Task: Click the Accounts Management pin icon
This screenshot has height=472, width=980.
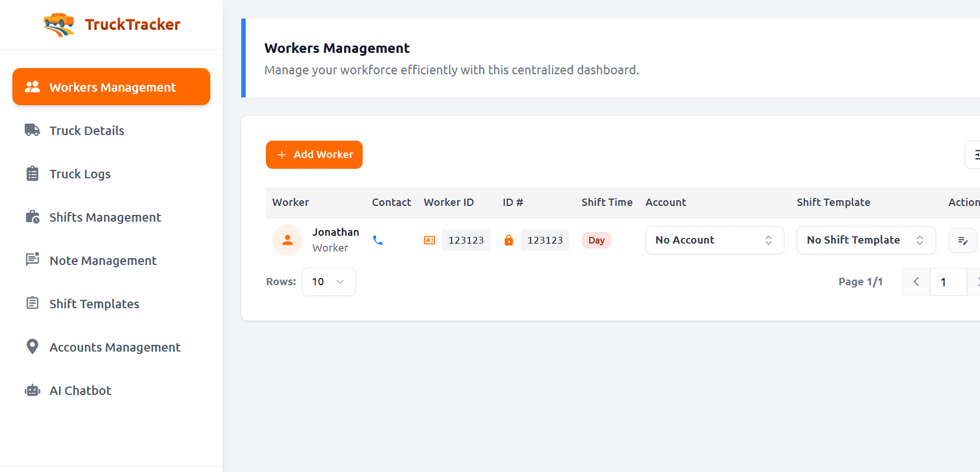Action: (x=33, y=347)
